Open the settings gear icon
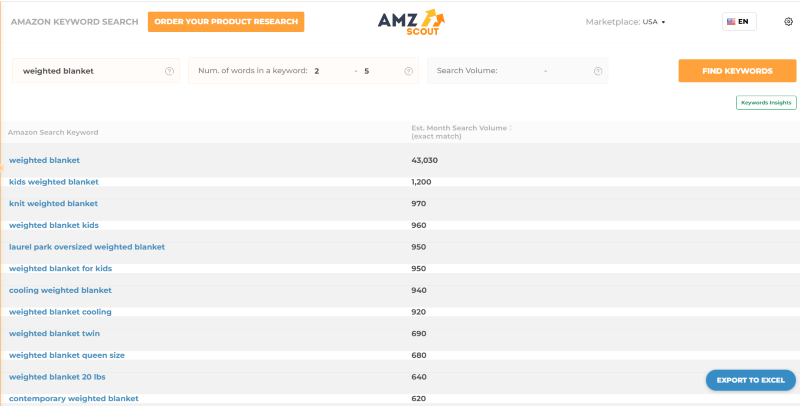The image size is (800, 406). coord(788,21)
